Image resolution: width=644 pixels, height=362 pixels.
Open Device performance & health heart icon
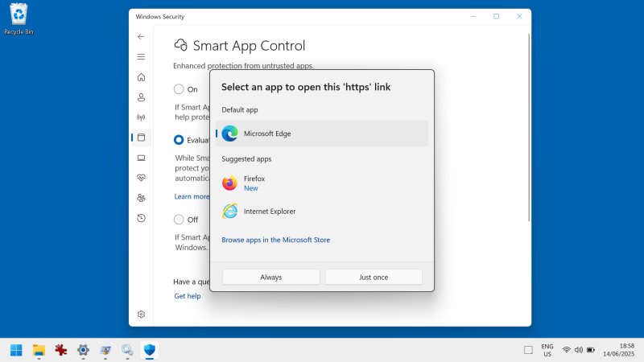141,178
